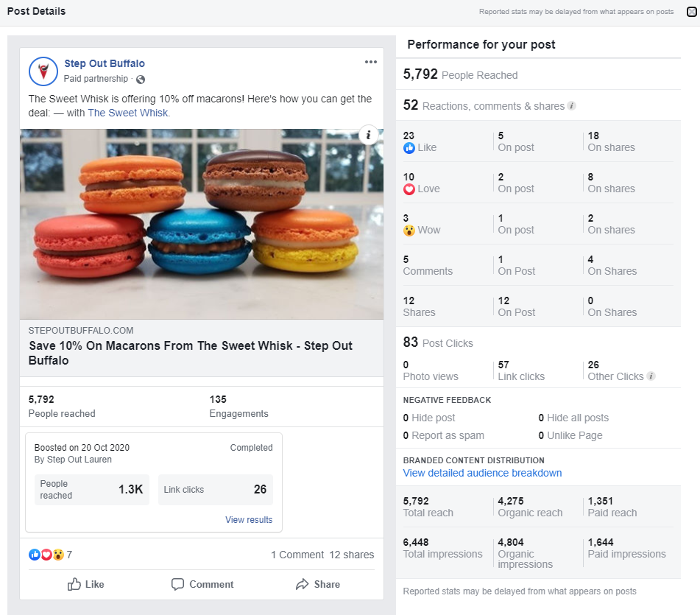Click Step Out Buffalo profile picture

(x=43, y=71)
